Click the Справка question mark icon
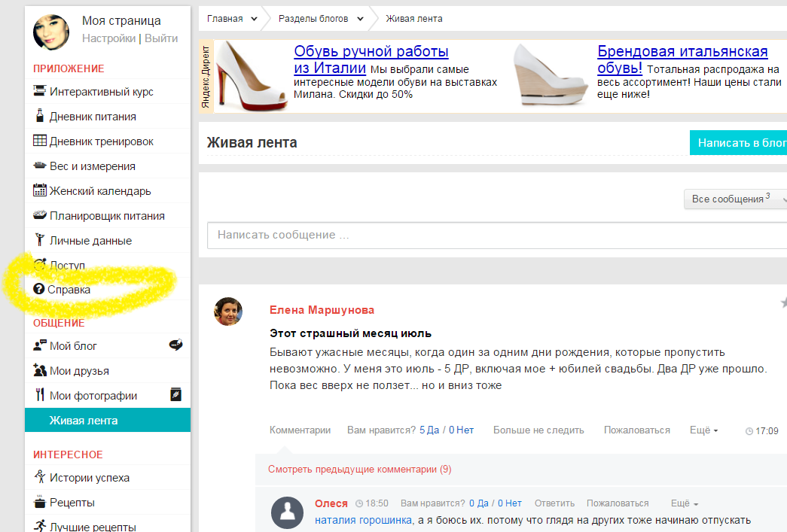Screen dimensions: 787x532 coord(39,290)
